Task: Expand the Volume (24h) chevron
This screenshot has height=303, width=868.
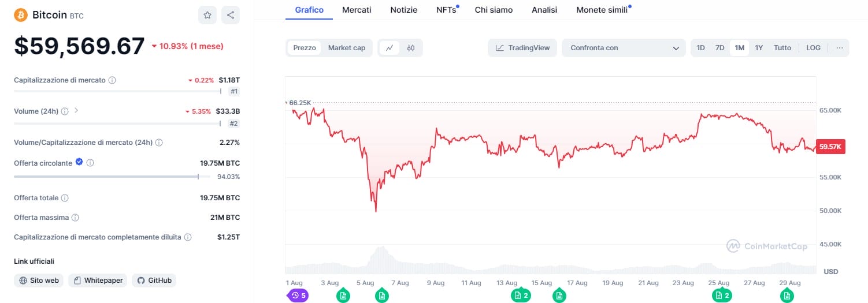Action: pos(76,110)
